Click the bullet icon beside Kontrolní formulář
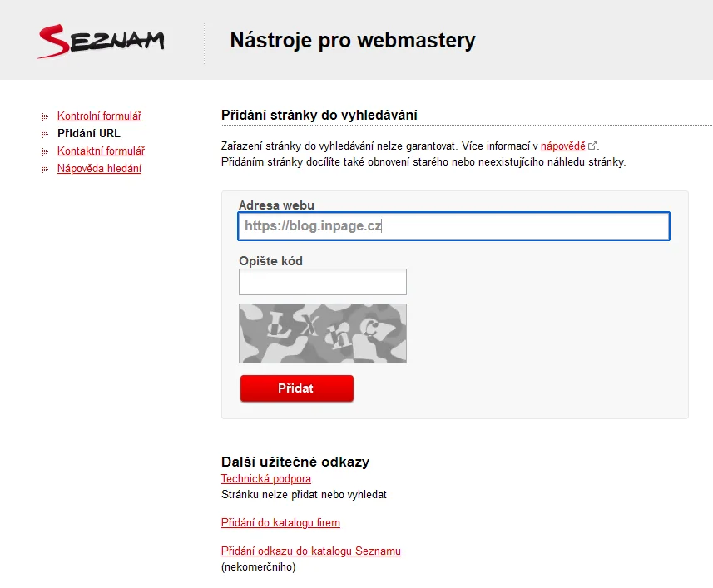 (45, 116)
